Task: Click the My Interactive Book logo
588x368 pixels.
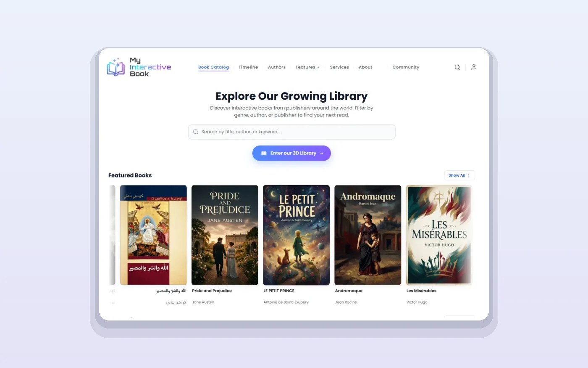Action: [139, 67]
